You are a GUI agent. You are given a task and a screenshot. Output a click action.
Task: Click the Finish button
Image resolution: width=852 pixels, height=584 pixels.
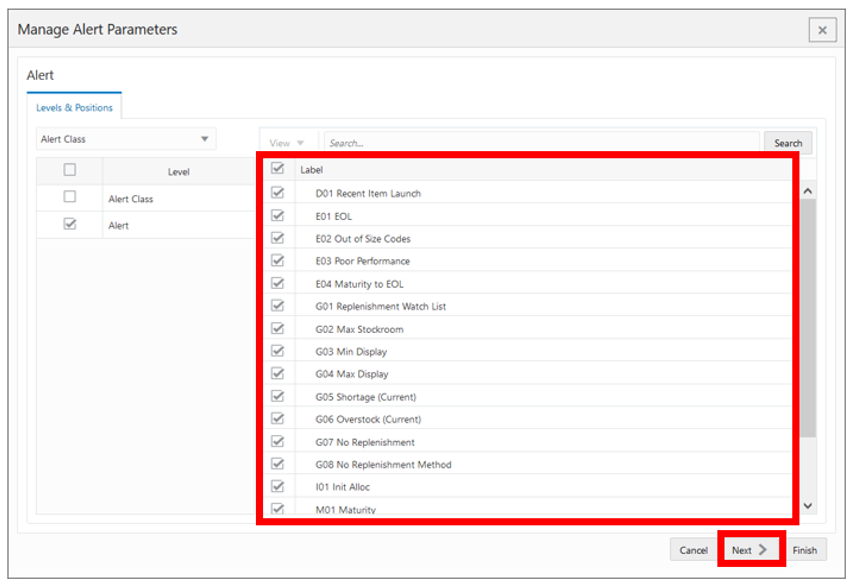pos(805,550)
